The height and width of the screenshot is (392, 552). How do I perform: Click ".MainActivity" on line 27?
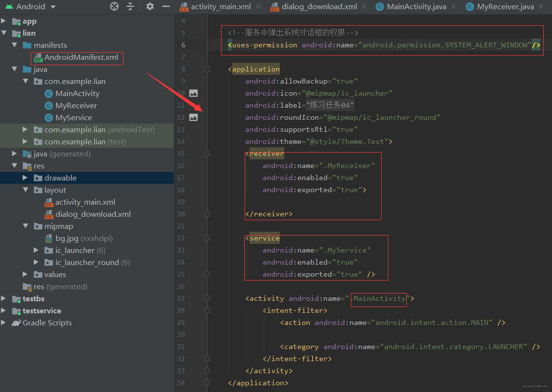[379, 298]
